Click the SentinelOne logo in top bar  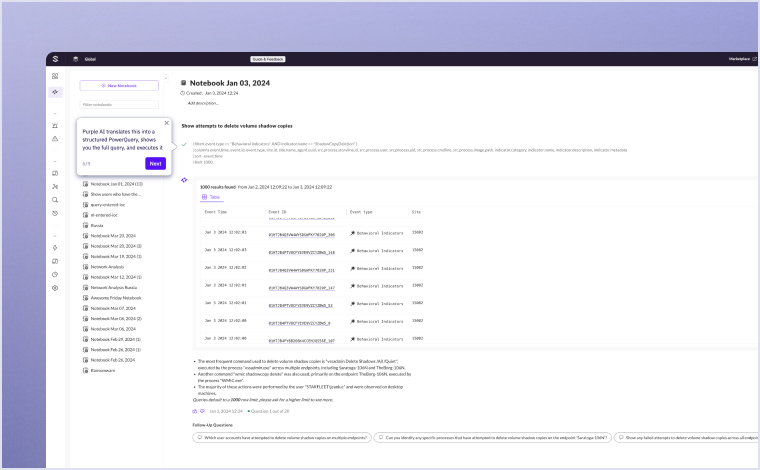(x=56, y=59)
